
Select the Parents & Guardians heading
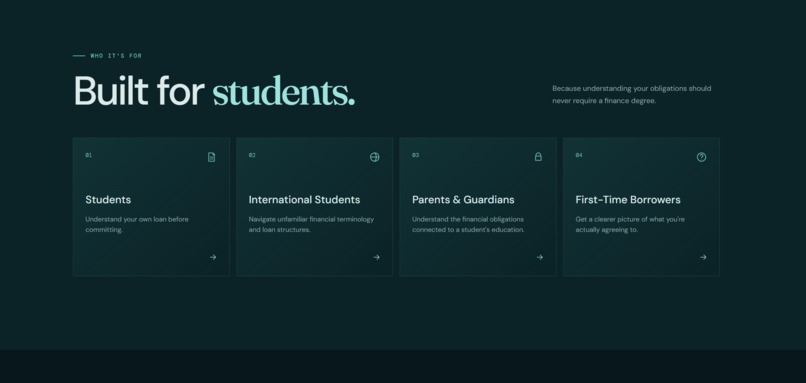click(x=463, y=199)
